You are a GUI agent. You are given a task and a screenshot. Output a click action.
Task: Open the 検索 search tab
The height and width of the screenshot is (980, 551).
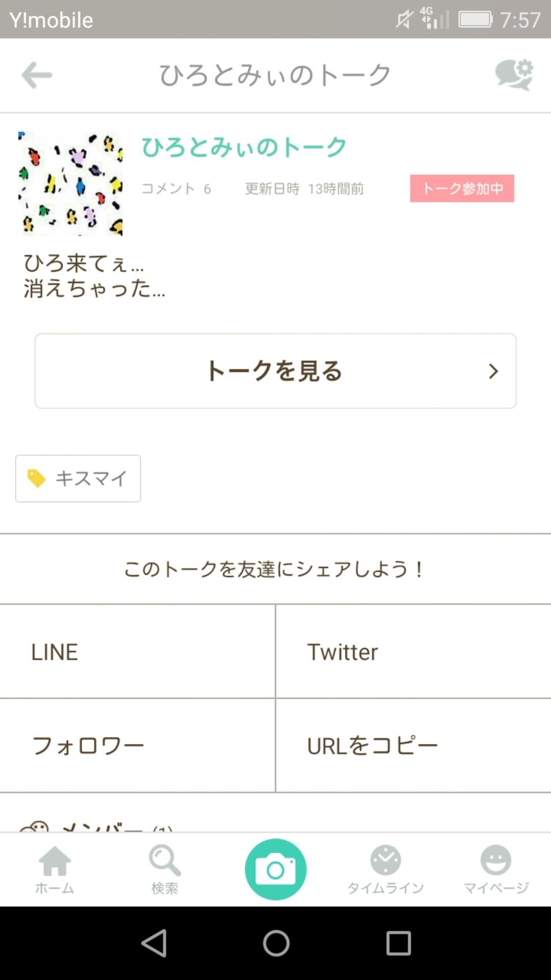[x=165, y=869]
